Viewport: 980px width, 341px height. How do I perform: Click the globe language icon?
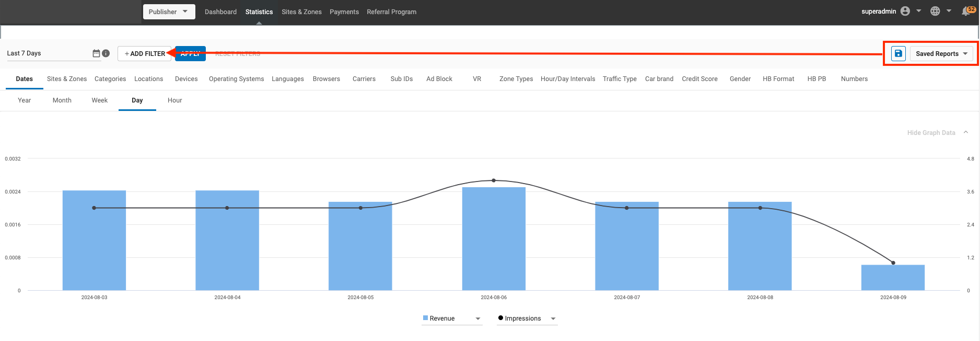coord(935,12)
